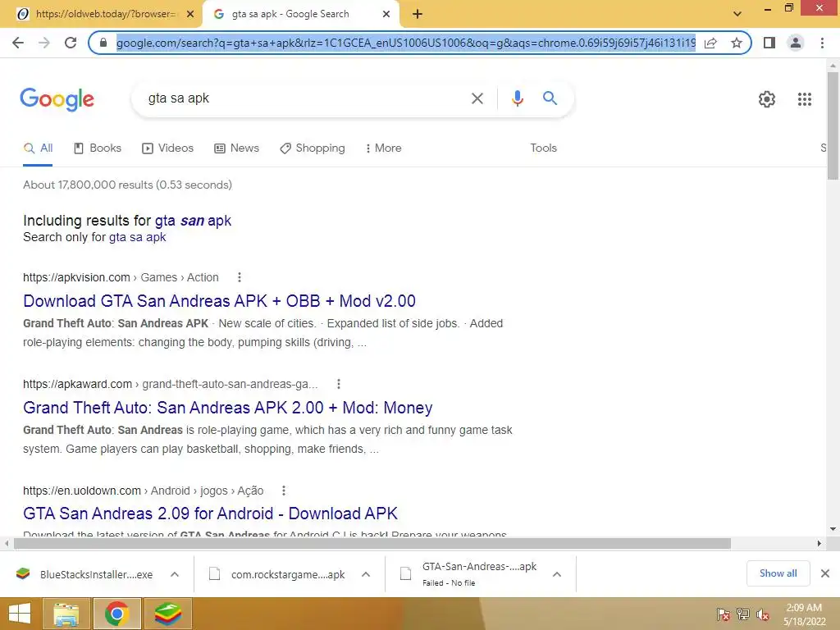This screenshot has height=630, width=840.
Task: Open the gta san apk suggestion link
Action: [x=193, y=221]
